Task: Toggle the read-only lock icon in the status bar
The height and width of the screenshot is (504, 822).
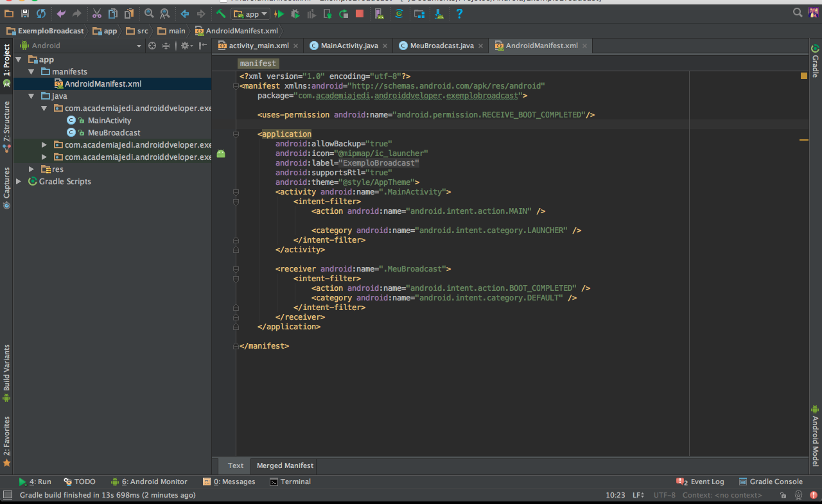Action: tap(783, 495)
